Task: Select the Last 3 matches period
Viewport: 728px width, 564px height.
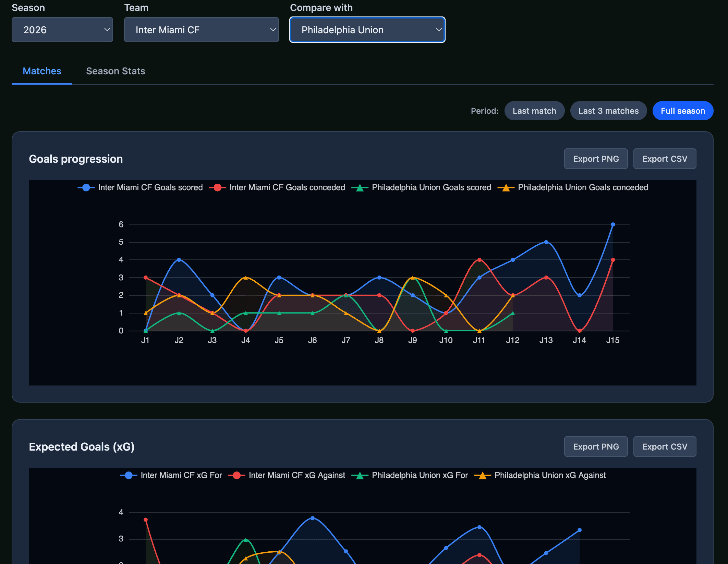Action: (x=608, y=111)
